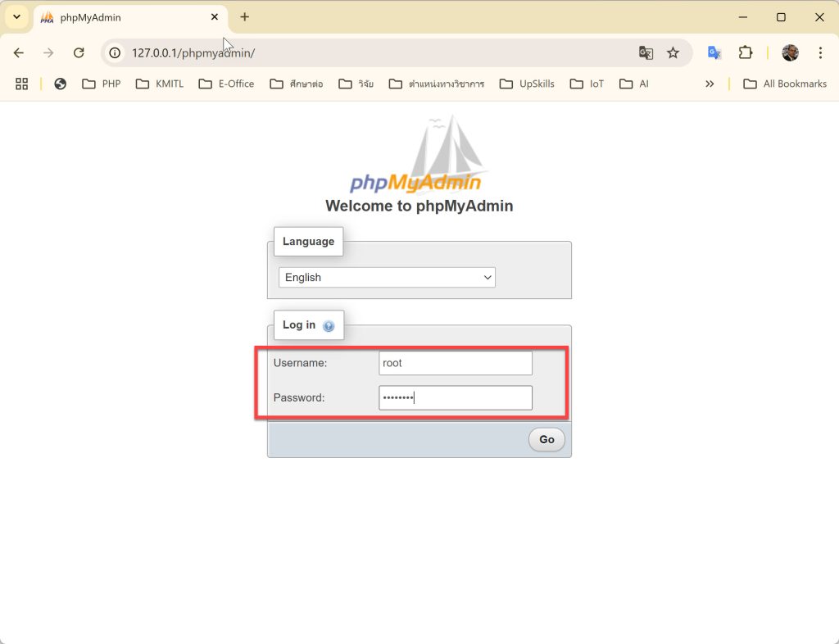
Task: Open the Google Translate extension icon
Action: coord(714,53)
